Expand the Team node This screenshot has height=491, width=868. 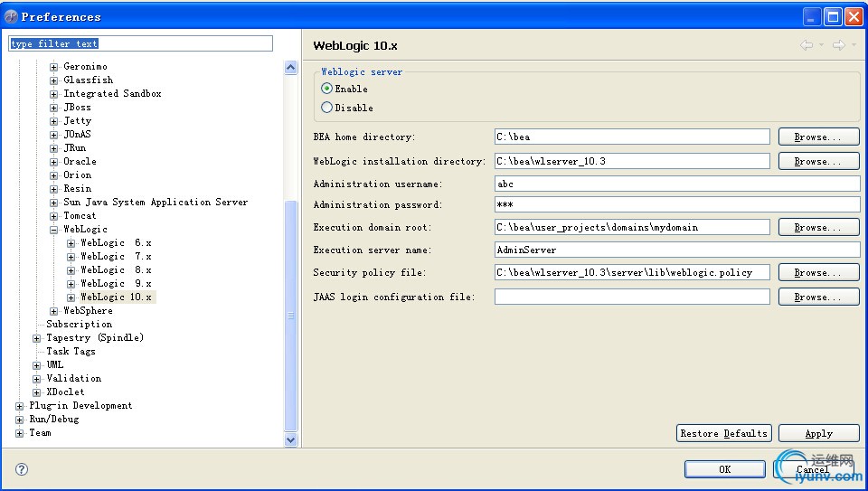click(19, 433)
